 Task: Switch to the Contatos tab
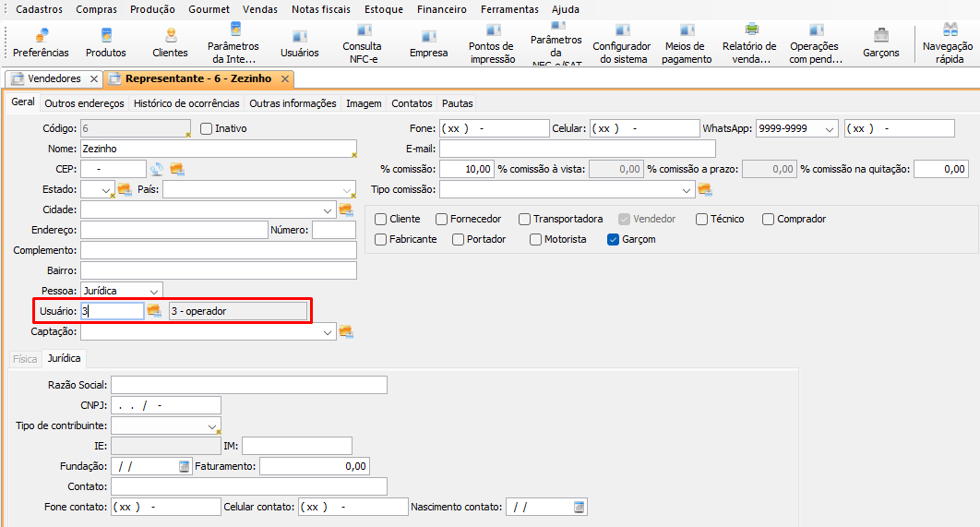pyautogui.click(x=412, y=103)
